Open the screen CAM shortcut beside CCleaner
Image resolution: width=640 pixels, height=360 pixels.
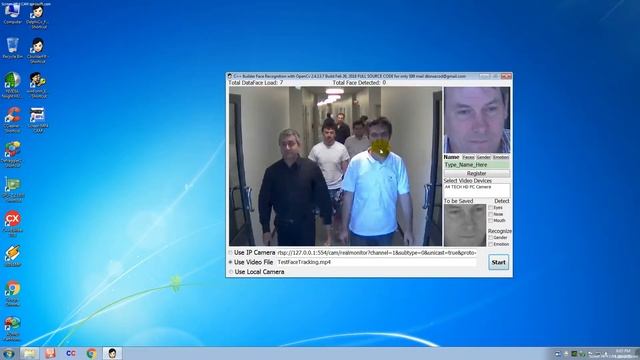tap(38, 120)
